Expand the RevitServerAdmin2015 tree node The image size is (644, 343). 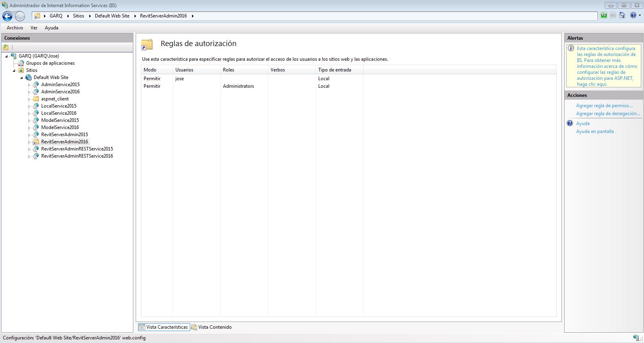(29, 135)
